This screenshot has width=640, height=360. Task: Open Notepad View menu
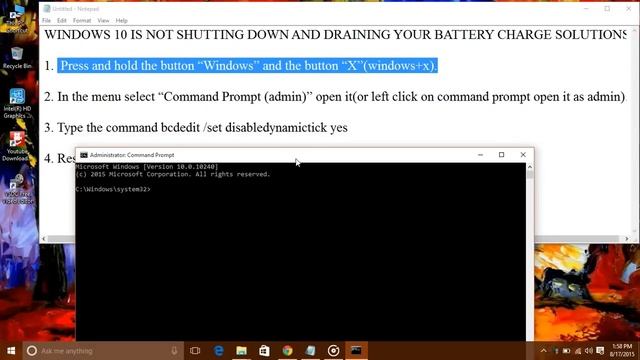[103, 20]
